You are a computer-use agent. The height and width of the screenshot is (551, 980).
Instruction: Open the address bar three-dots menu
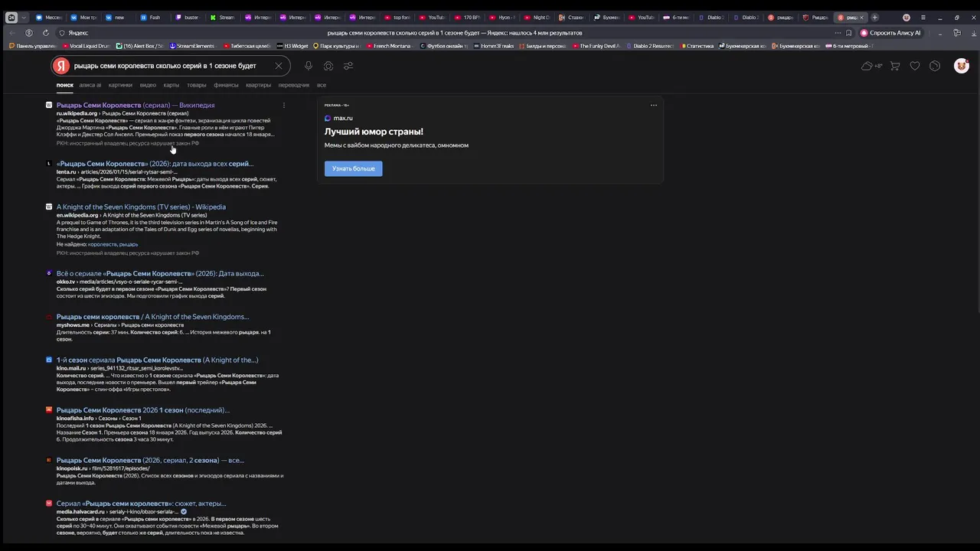pos(838,33)
